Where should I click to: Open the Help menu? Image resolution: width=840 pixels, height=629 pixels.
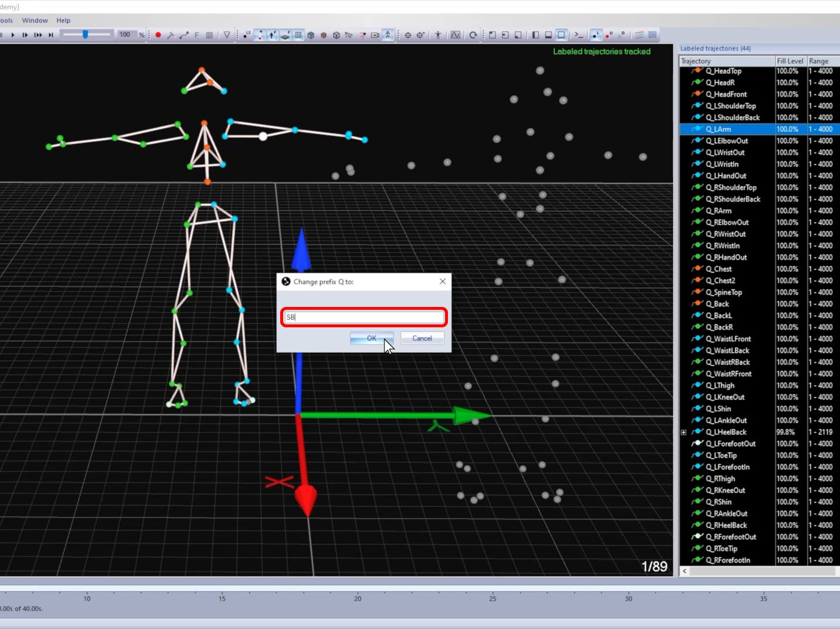click(x=63, y=20)
